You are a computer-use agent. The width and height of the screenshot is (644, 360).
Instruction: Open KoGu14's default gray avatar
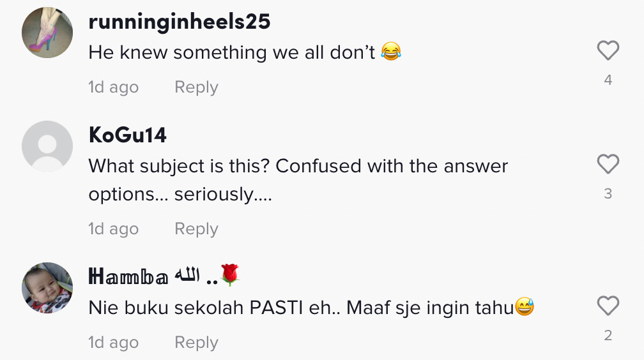47,146
